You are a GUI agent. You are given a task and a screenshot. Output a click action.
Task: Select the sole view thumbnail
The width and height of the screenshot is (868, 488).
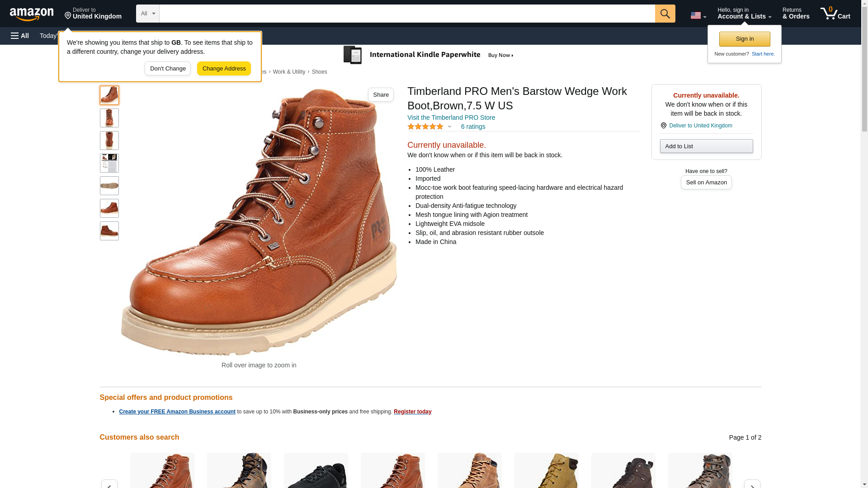[109, 186]
